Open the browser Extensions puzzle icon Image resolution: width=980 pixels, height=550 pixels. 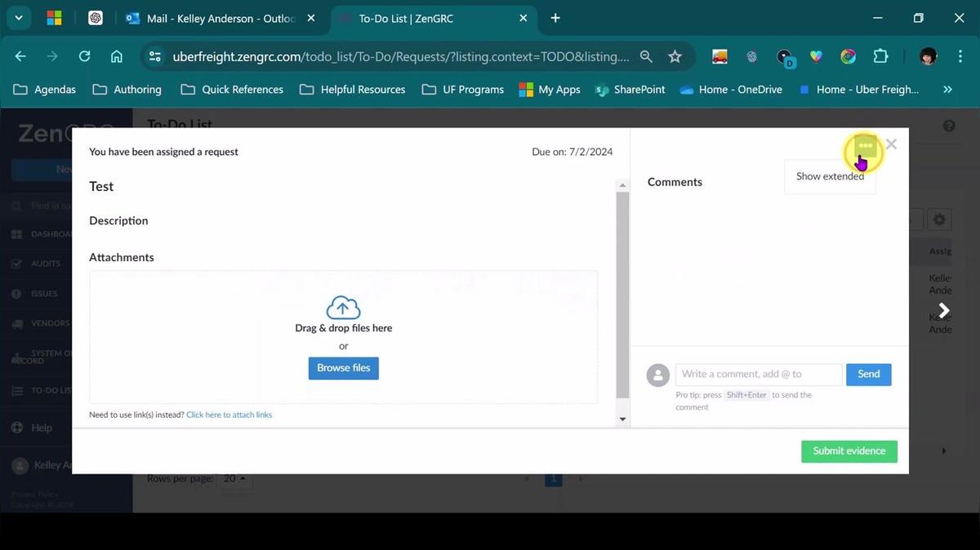[880, 56]
